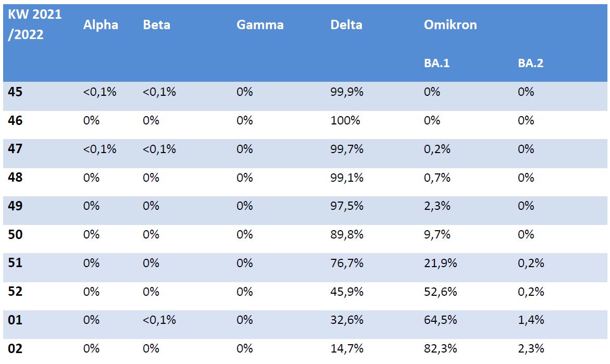Select the 52,6% BA.1 cell
Image resolution: width=610 pixels, height=364 pixels.
[x=440, y=292]
